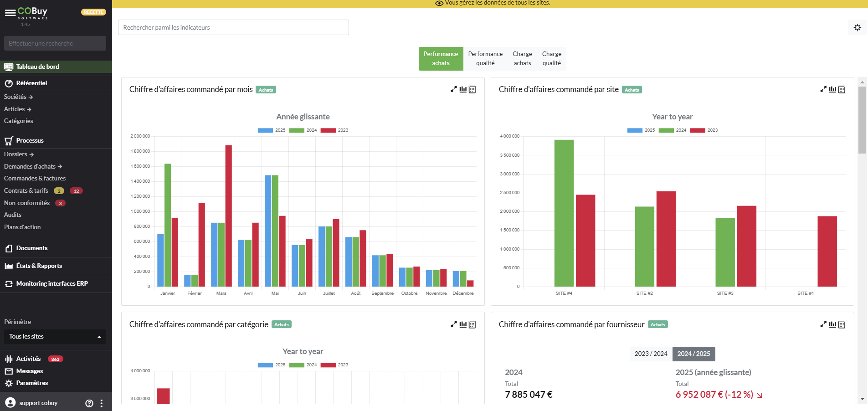Open the dashboard settings gear icon
This screenshot has height=411, width=868.
(x=857, y=27)
